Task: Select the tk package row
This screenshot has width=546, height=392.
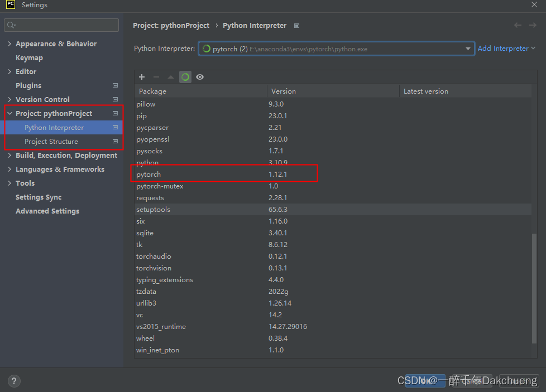Action: tap(333, 245)
